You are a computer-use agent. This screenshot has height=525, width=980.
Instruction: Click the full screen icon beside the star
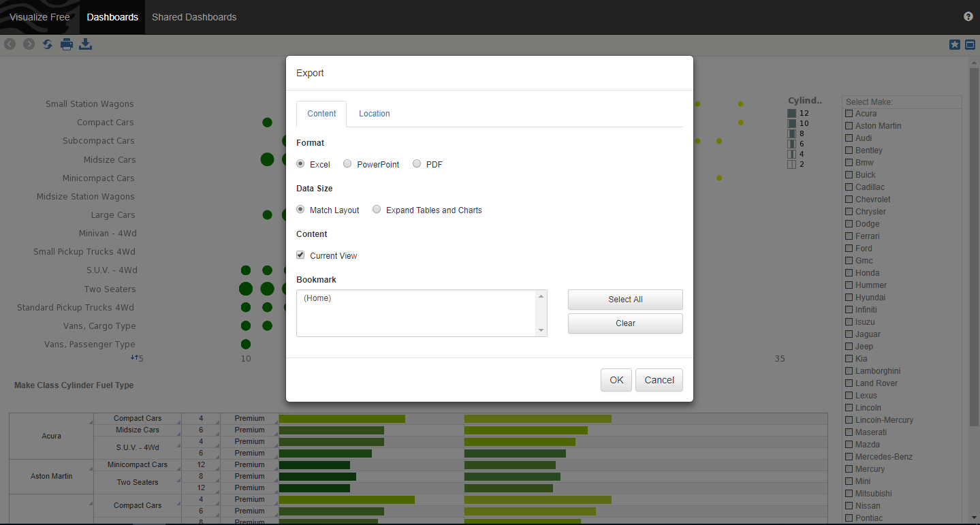[970, 44]
